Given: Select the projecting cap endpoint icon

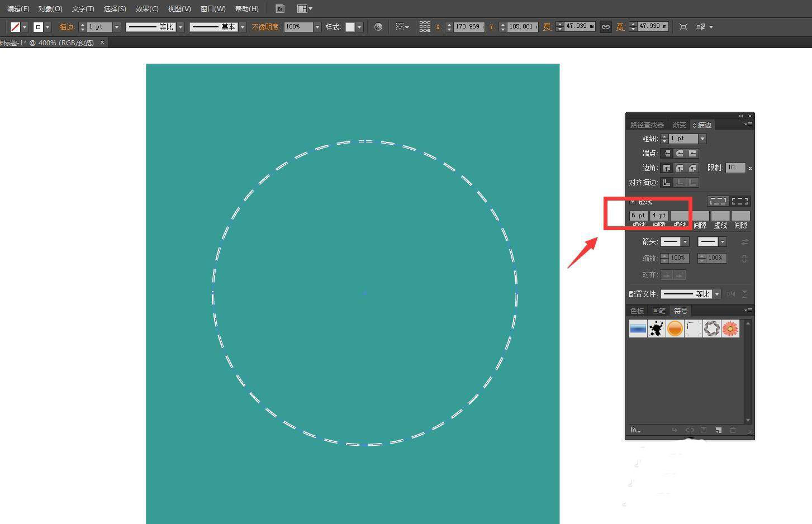Looking at the screenshot, I should (x=692, y=153).
